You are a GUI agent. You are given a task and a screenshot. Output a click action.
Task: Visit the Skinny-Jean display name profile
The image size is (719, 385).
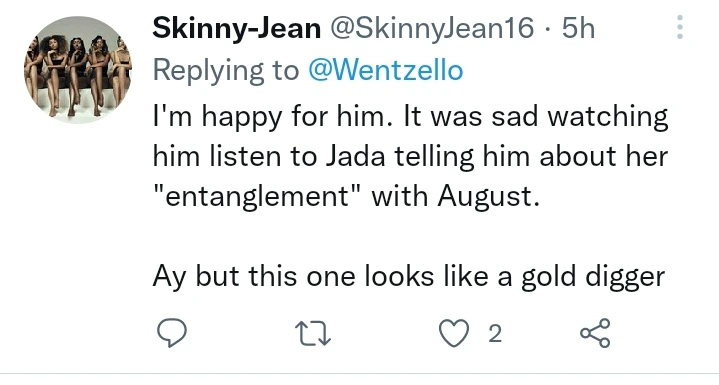click(236, 28)
